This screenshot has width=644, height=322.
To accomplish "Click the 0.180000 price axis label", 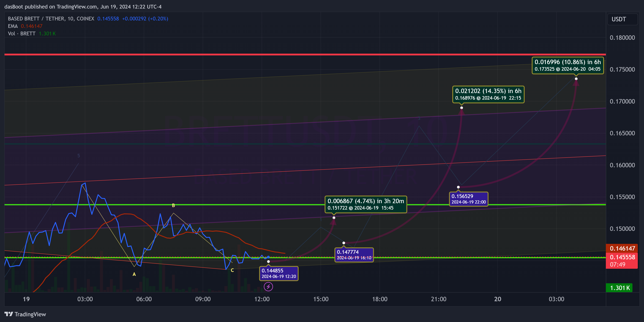I will 622,37.
